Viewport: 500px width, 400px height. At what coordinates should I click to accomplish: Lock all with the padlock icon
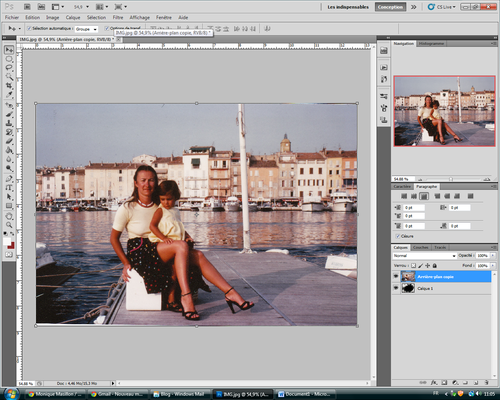[434, 266]
